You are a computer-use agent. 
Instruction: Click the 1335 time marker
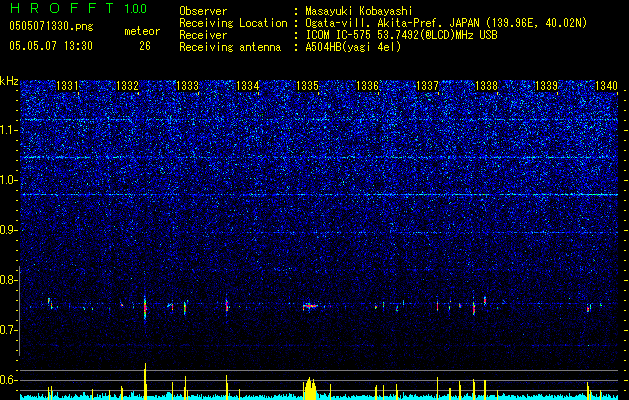click(x=307, y=85)
